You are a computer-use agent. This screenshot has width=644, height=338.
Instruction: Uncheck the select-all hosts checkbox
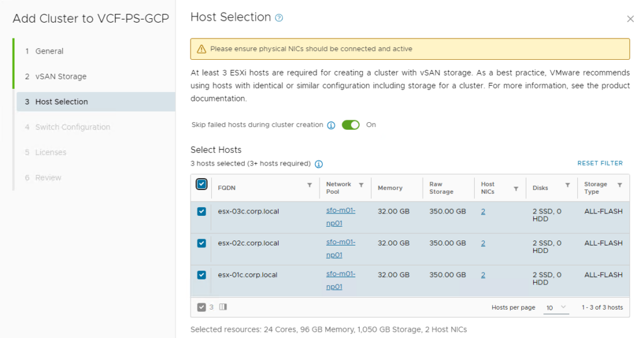(201, 184)
